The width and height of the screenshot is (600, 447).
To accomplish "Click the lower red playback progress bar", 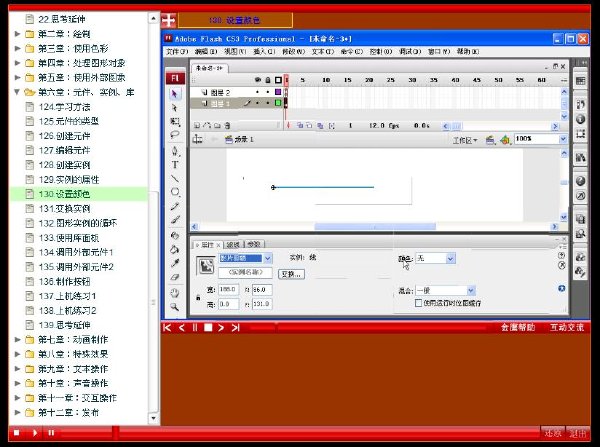I will click(300, 433).
